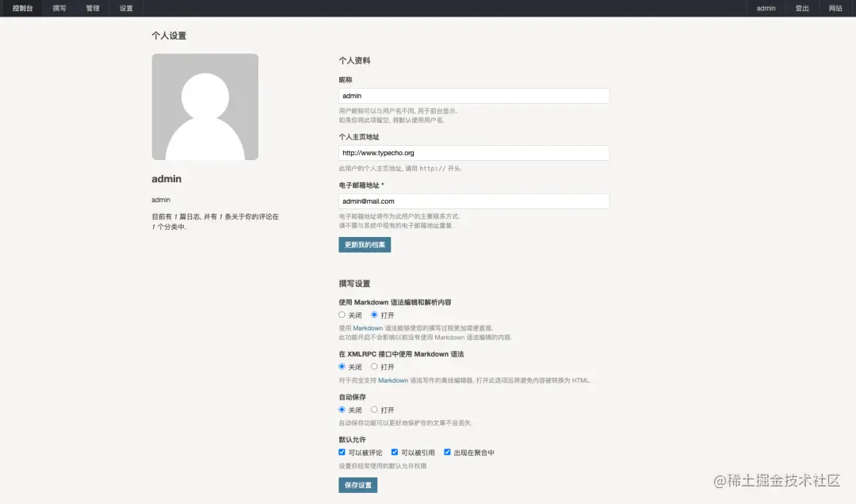The width and height of the screenshot is (856, 504).
Task: Open the 管理 menu
Action: point(93,8)
